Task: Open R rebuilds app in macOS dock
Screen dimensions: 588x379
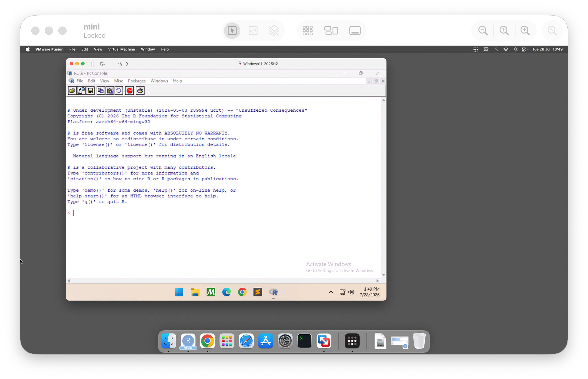Action: (x=188, y=341)
